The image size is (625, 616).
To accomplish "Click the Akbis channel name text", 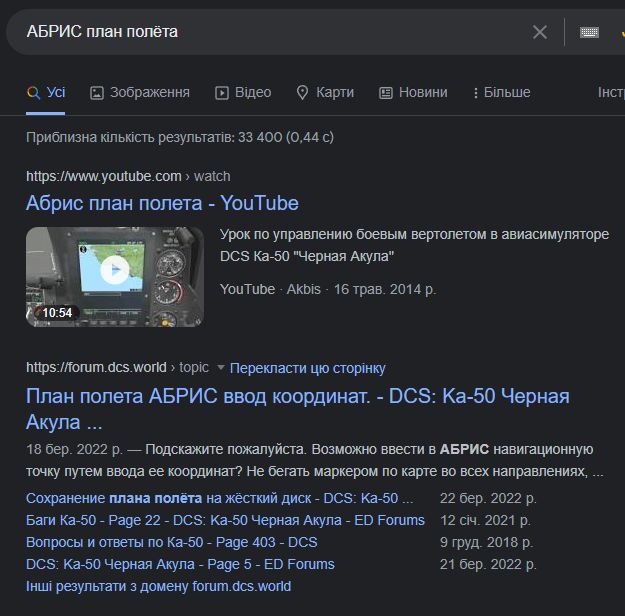I will click(304, 289).
